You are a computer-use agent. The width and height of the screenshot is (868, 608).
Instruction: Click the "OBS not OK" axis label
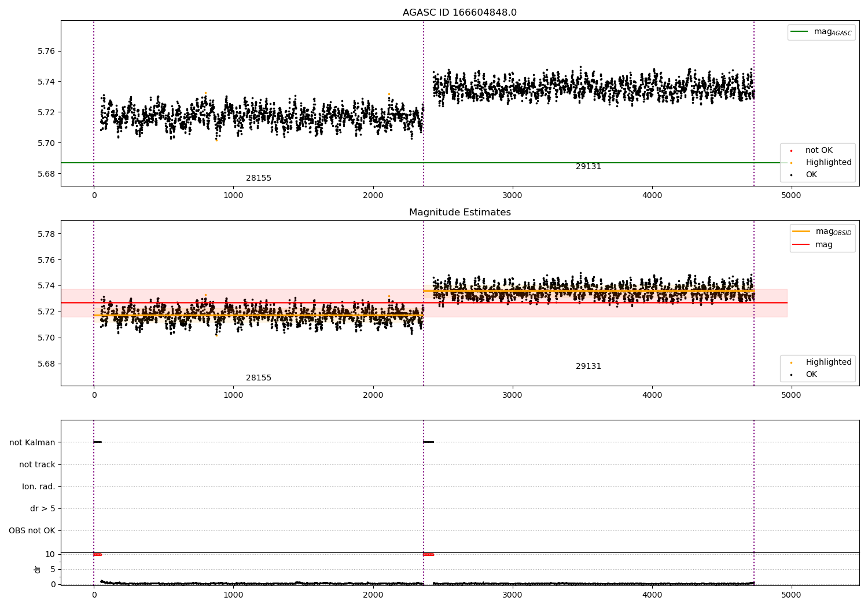32,531
